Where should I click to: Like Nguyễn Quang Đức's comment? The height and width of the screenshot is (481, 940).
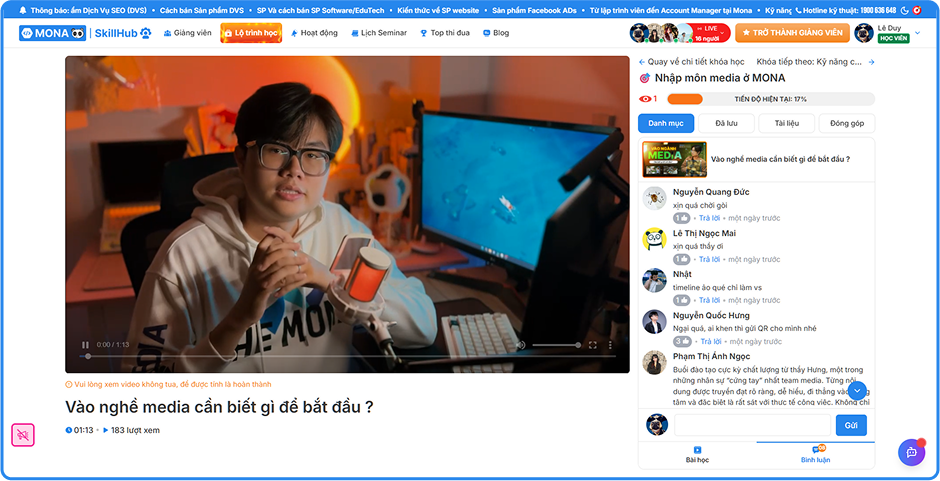click(x=682, y=218)
